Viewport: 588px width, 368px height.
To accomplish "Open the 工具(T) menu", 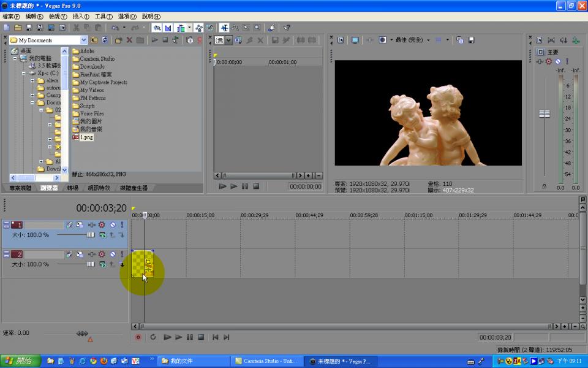I will [x=104, y=17].
